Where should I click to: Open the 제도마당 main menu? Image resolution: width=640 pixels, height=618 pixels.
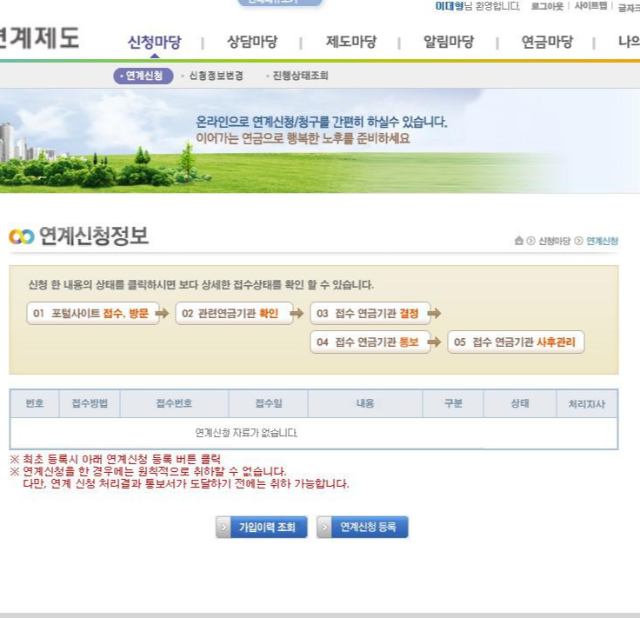click(351, 42)
